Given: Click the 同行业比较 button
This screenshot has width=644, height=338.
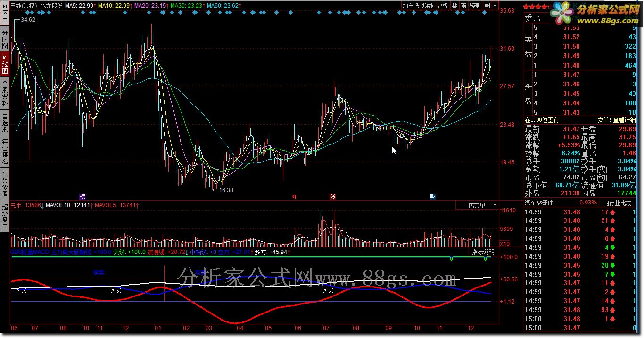Looking at the screenshot, I should 618,203.
